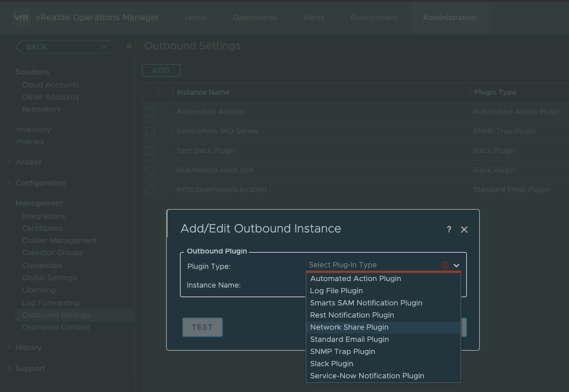The height and width of the screenshot is (392, 569).
Task: Expand the History section
Action: (9, 347)
